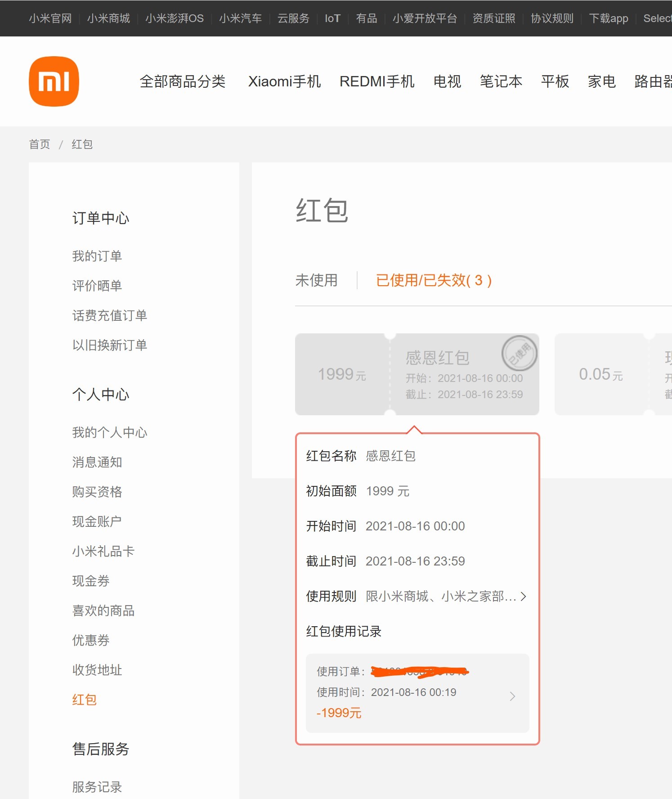Open 购买资格 sidebar item

[x=97, y=492]
